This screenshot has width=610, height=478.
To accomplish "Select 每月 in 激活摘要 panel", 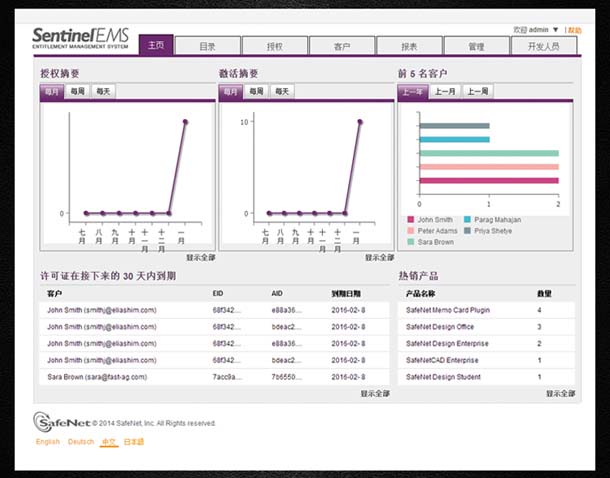I will pyautogui.click(x=231, y=92).
